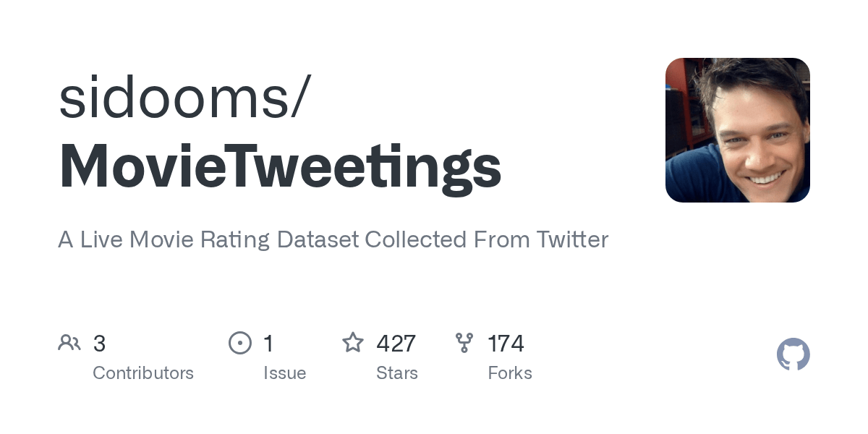868x434 pixels.
Task: Select the Stars label
Action: click(x=396, y=373)
